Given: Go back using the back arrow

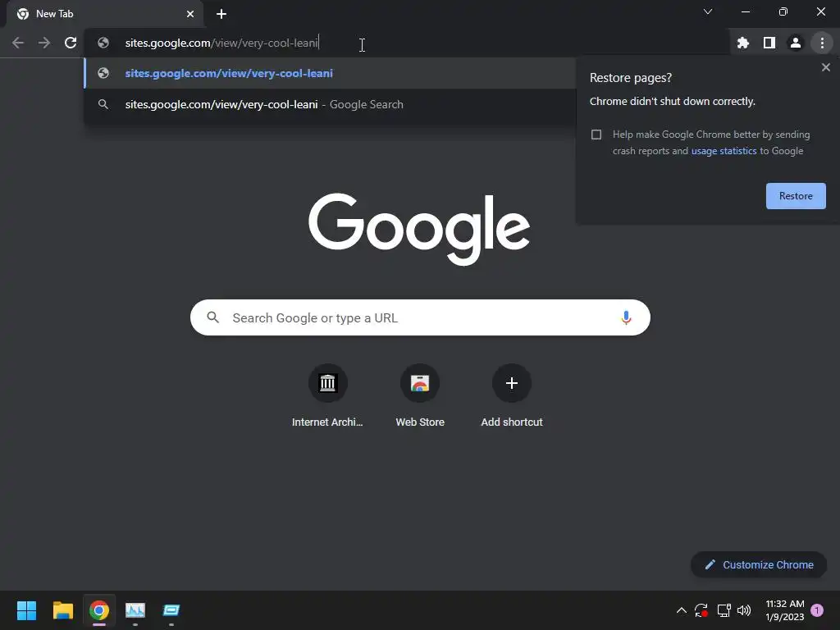Looking at the screenshot, I should [18, 43].
